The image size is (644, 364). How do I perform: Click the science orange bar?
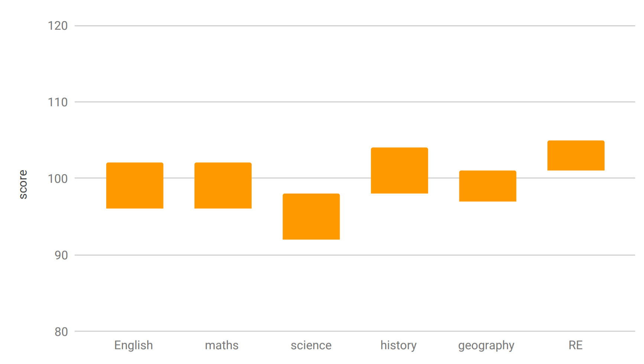(x=311, y=217)
